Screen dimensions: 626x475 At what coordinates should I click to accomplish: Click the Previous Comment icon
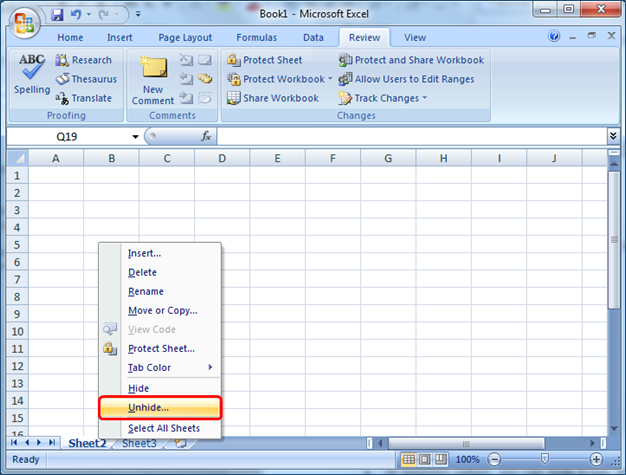point(186,79)
